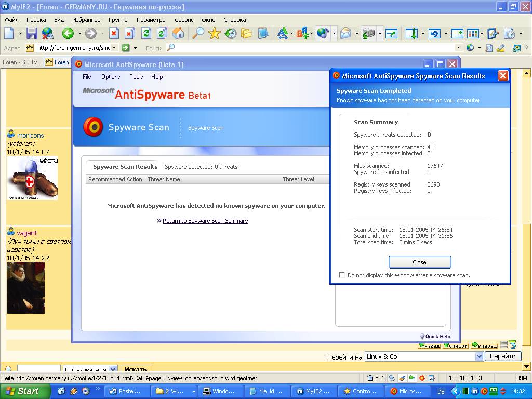The image size is (532, 399).
Task: Click inside the Поиск search input field
Action: coord(315,48)
